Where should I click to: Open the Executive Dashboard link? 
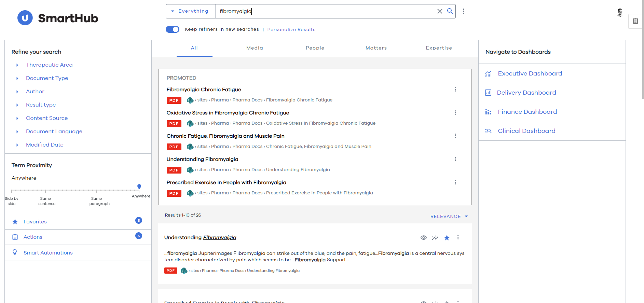point(530,73)
